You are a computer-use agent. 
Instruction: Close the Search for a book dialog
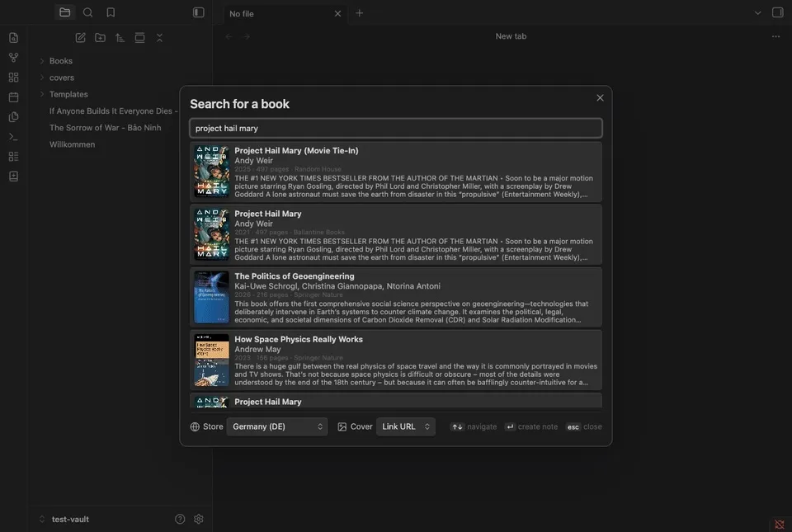pyautogui.click(x=600, y=98)
